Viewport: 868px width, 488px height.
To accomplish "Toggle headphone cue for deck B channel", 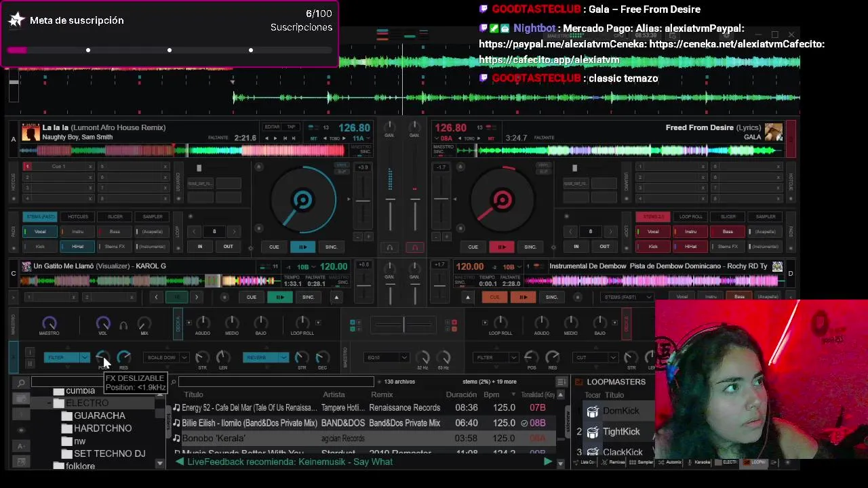I will pyautogui.click(x=415, y=247).
